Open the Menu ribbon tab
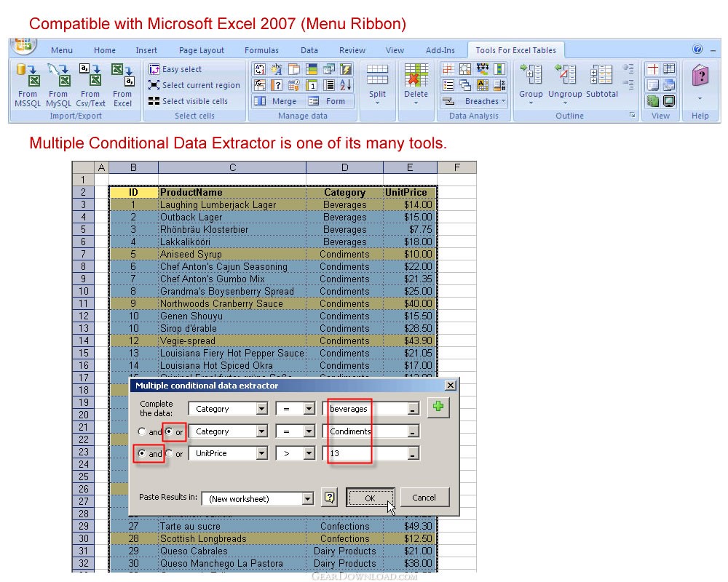728x582 pixels. tap(62, 50)
